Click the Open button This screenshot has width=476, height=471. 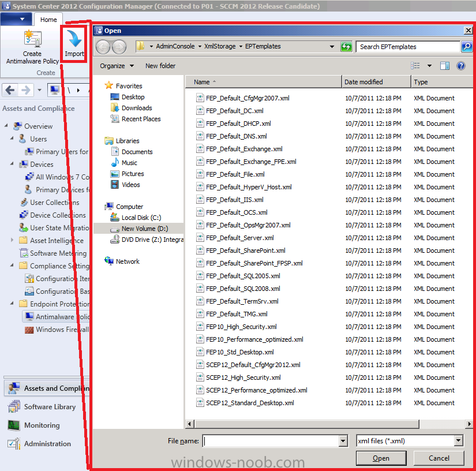pyautogui.click(x=381, y=458)
